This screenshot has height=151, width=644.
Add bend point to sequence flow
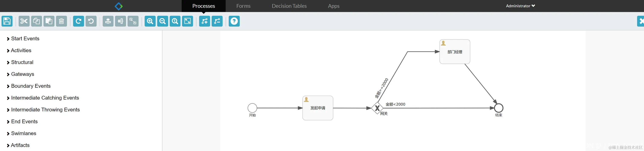pos(204,21)
